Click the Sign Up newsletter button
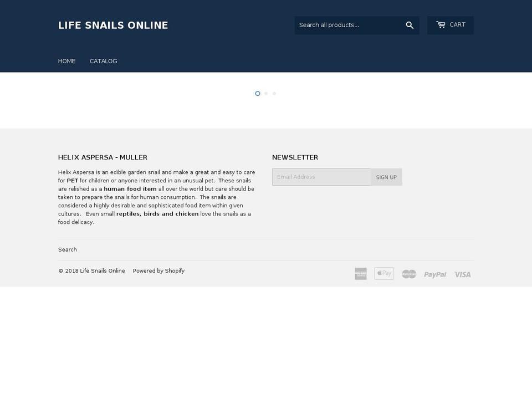 (x=386, y=177)
